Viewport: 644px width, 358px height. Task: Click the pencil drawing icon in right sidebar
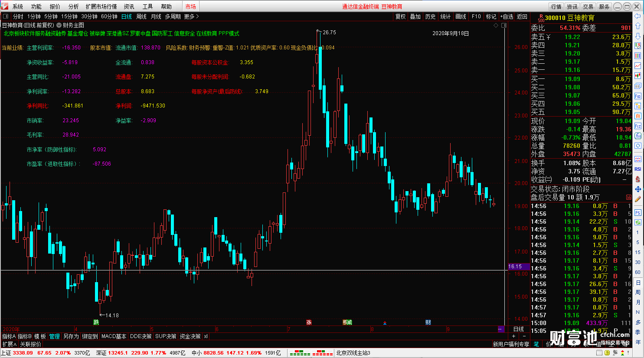tap(637, 199)
